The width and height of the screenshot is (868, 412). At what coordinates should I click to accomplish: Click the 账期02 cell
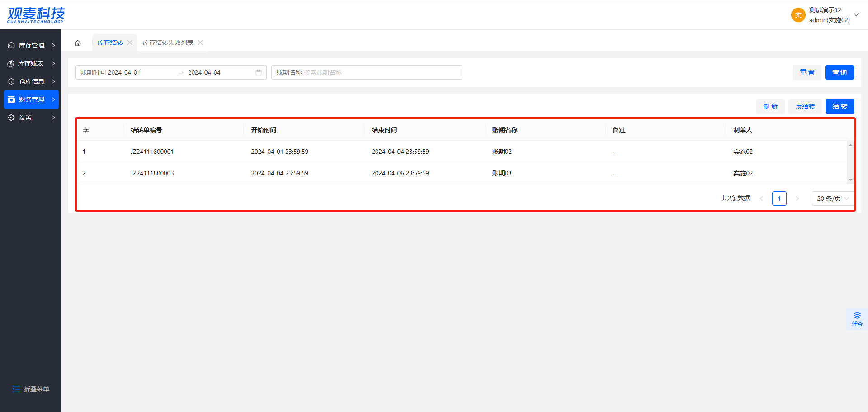502,152
